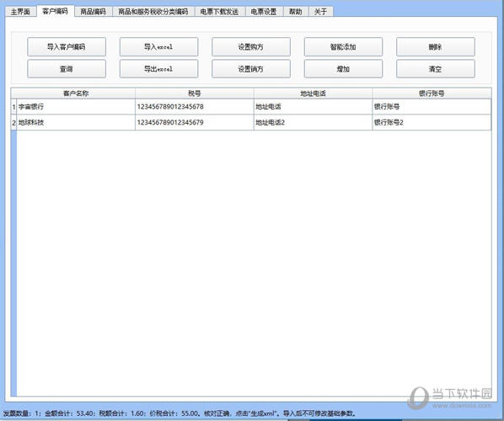Sort by the 税号 column header

195,93
